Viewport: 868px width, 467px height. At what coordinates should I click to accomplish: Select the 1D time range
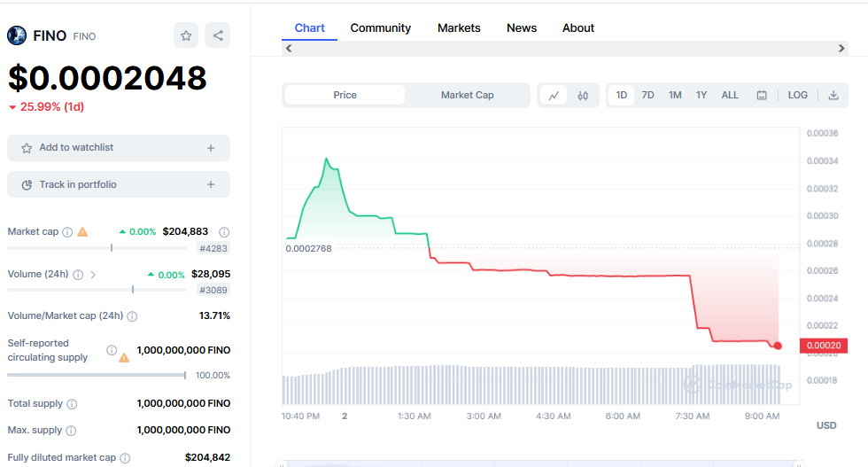tap(622, 96)
